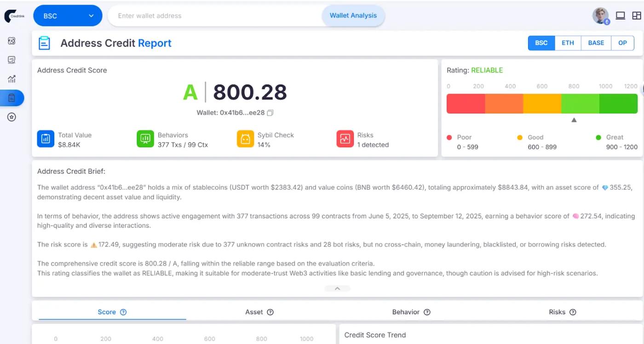
Task: Open the BSC chain dropdown
Action: tap(68, 16)
